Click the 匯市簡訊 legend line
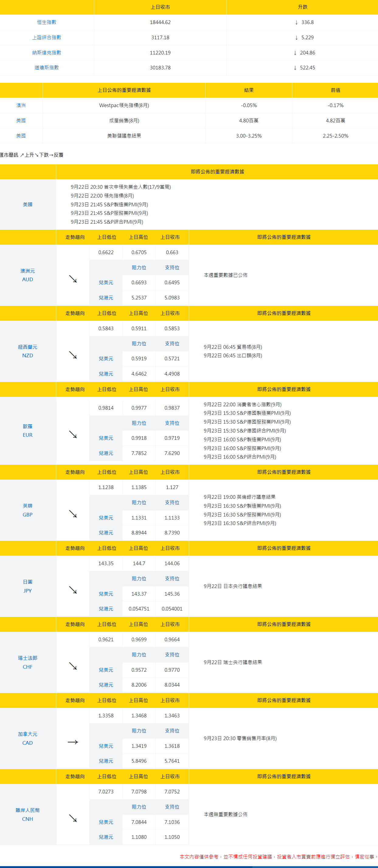 [32, 155]
